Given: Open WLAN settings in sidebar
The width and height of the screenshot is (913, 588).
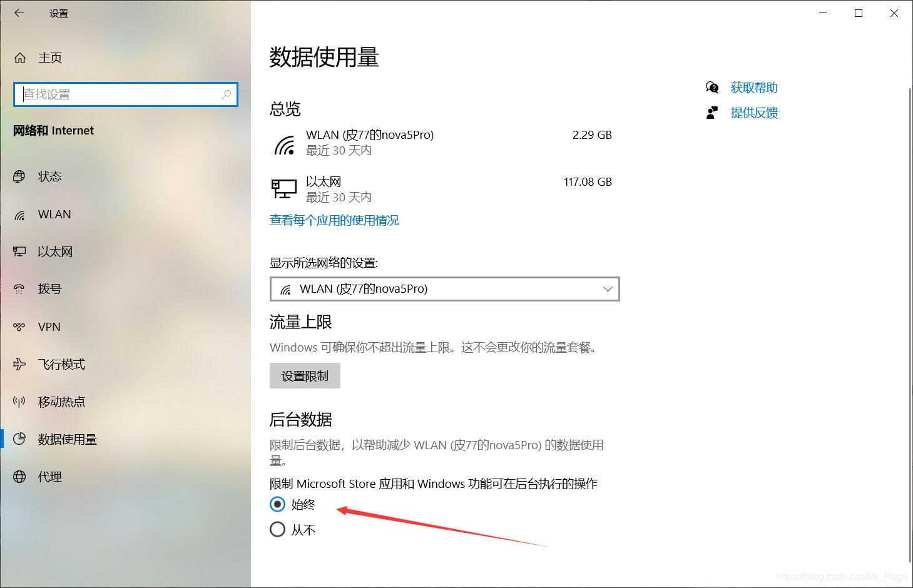Looking at the screenshot, I should [x=54, y=215].
